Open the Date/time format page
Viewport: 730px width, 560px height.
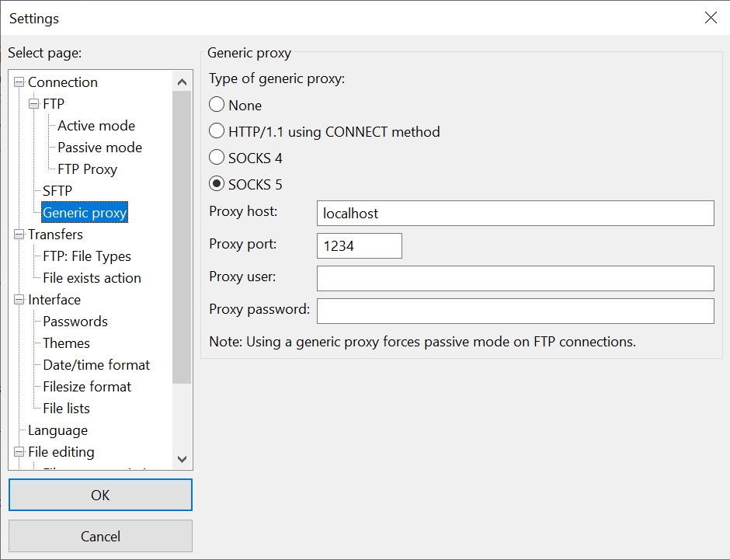click(x=95, y=364)
